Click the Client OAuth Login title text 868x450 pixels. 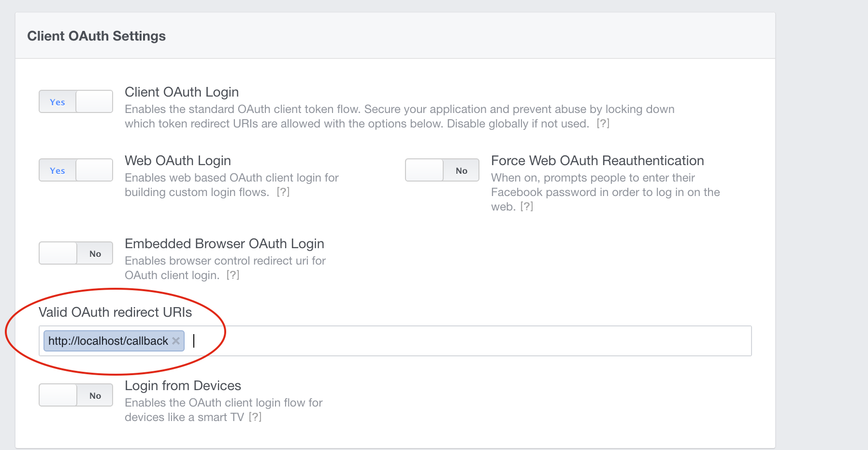tap(182, 92)
